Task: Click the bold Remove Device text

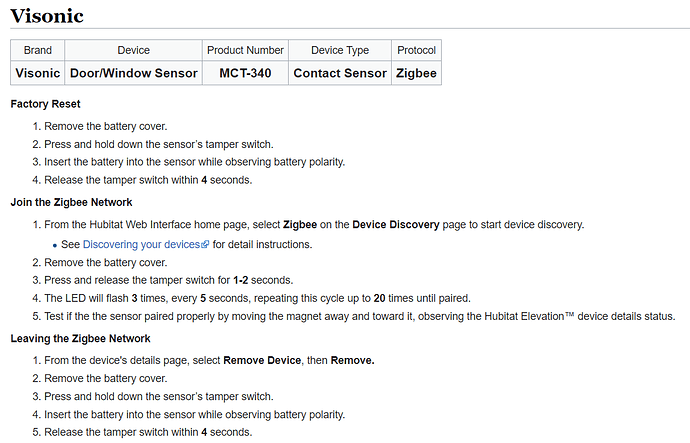Action: (x=262, y=361)
